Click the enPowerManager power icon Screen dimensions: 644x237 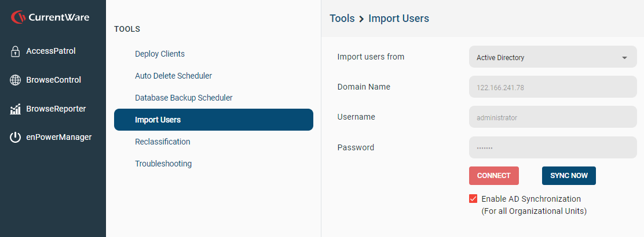[15, 138]
